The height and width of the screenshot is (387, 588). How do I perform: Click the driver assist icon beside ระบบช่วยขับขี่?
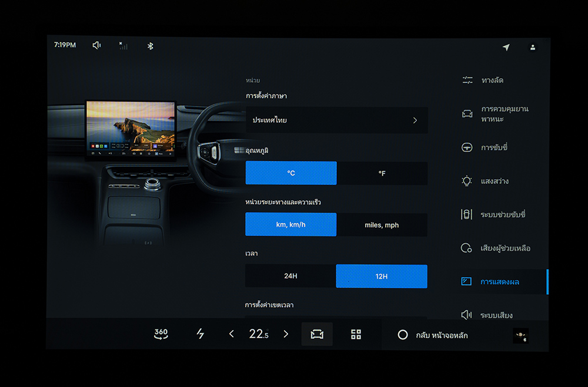pyautogui.click(x=466, y=214)
